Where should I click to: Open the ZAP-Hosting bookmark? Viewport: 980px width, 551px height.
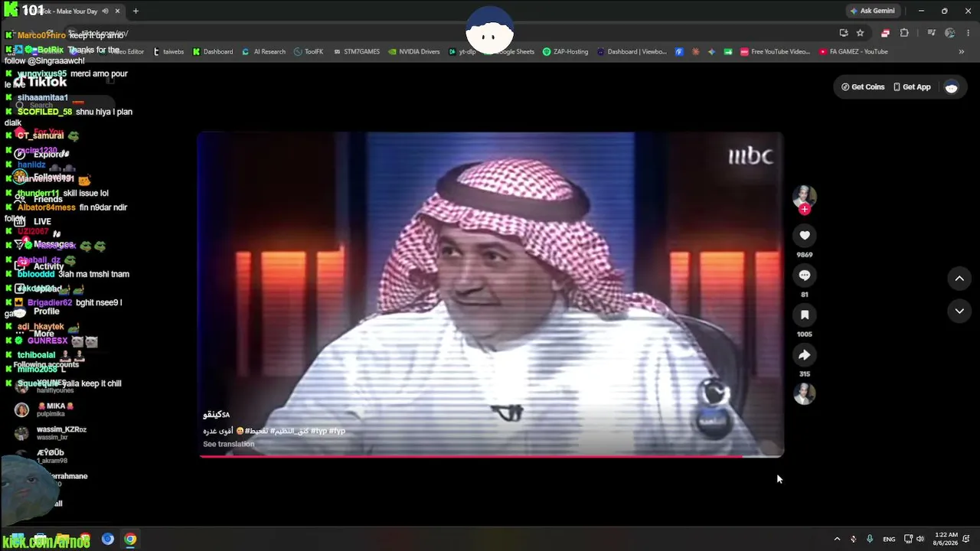565,52
